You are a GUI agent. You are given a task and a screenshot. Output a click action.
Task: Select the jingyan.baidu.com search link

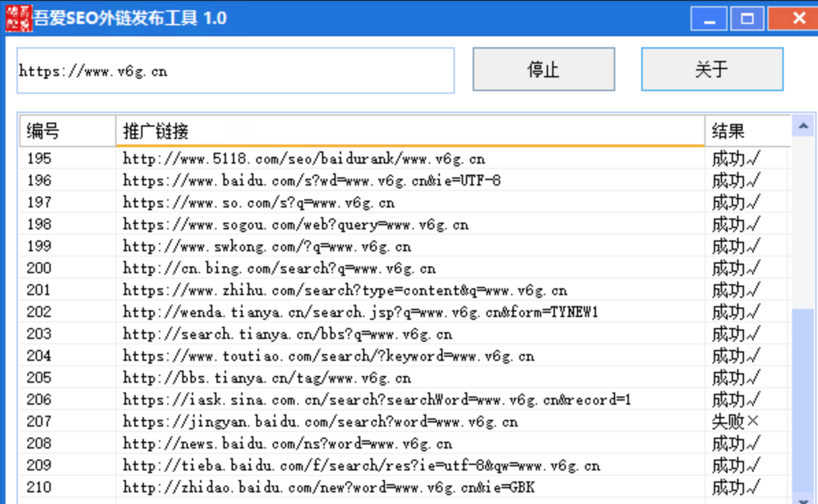click(x=321, y=421)
